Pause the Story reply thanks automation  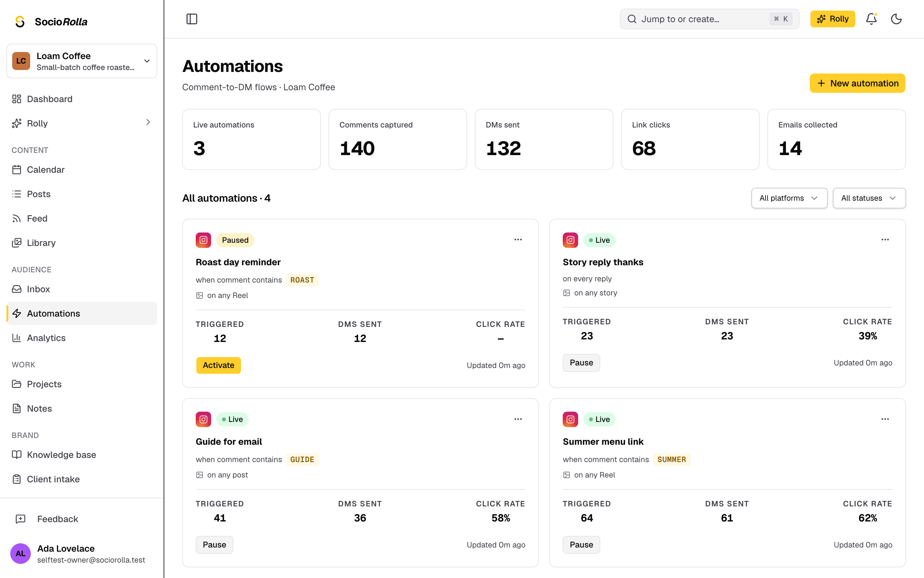581,363
